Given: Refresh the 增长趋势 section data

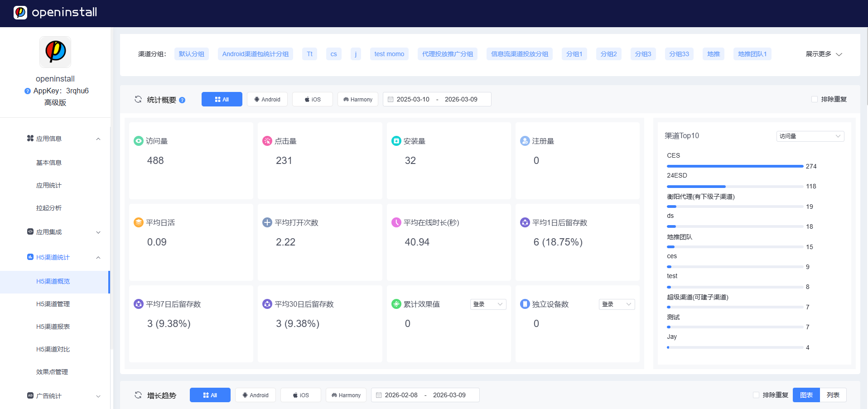Looking at the screenshot, I should 138,395.
